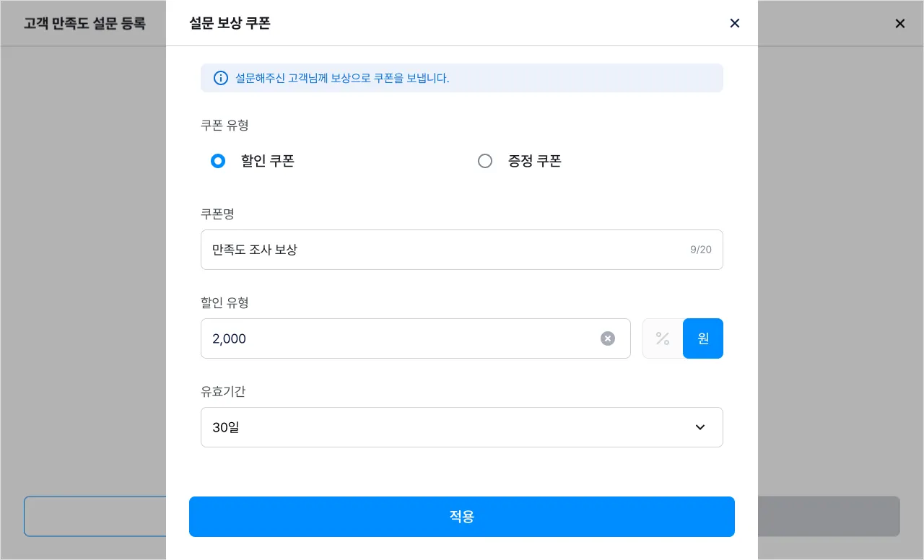Click the 할인 유형 field label
The image size is (924, 560).
click(225, 302)
